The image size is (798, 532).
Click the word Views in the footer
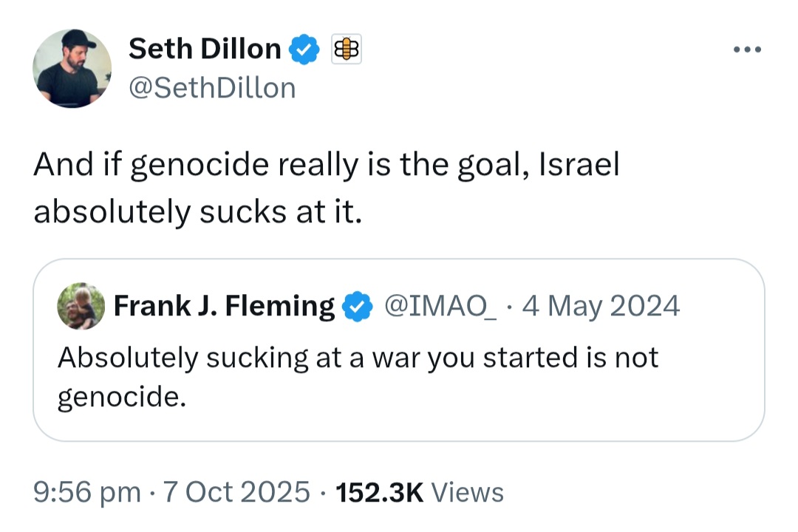467,492
